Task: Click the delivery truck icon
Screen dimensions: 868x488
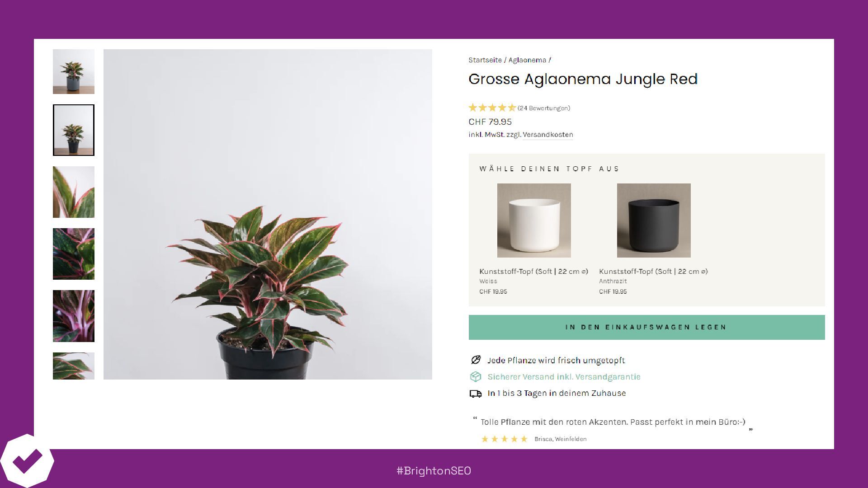Action: click(476, 394)
